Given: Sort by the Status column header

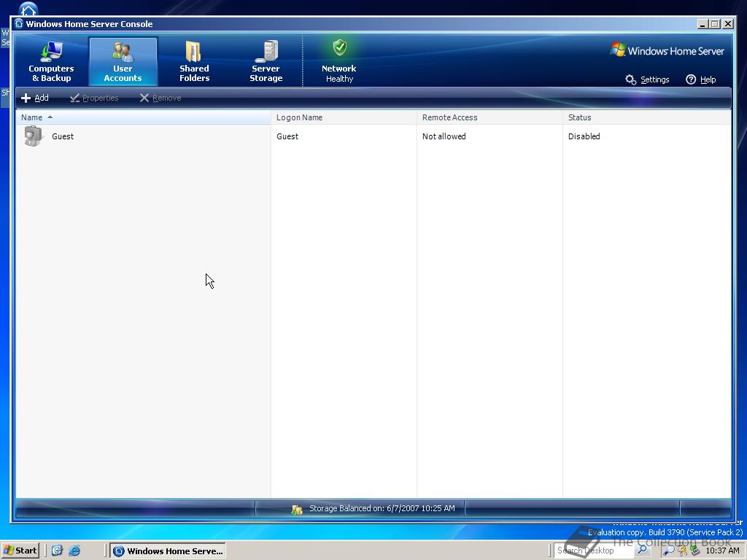Looking at the screenshot, I should pyautogui.click(x=646, y=117).
